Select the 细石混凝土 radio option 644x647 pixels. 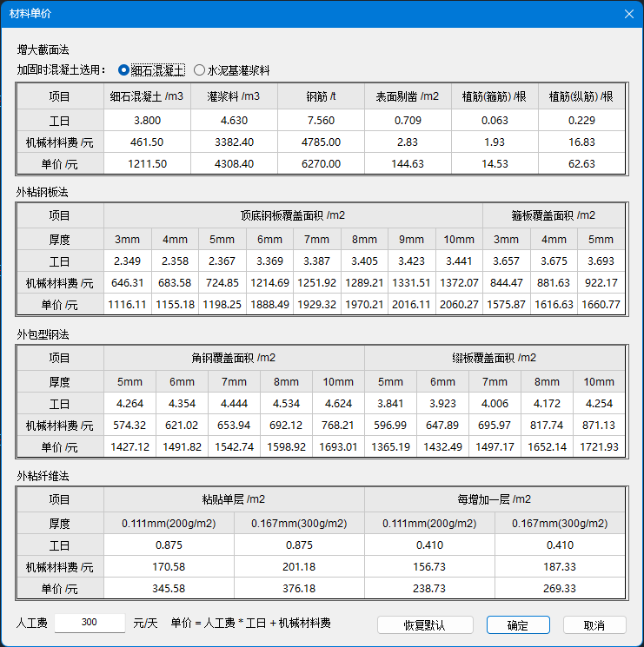[x=123, y=70]
